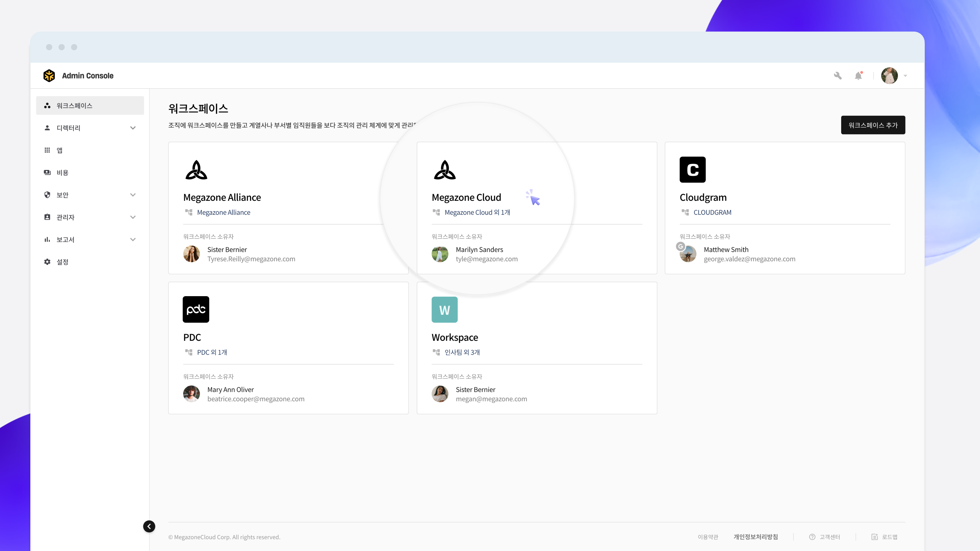Click the user profile avatar in header

pyautogui.click(x=889, y=76)
